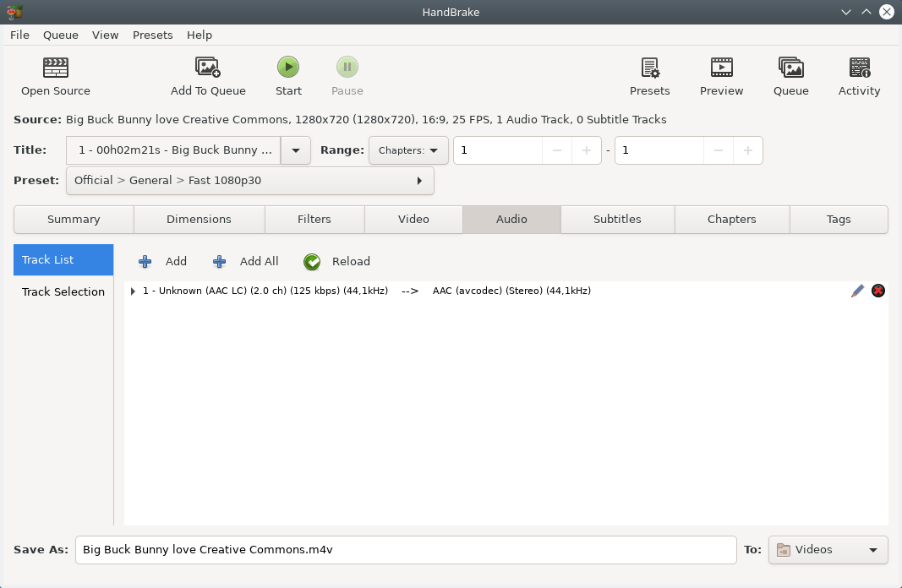Switch to the Video tab
902x588 pixels.
tap(413, 219)
